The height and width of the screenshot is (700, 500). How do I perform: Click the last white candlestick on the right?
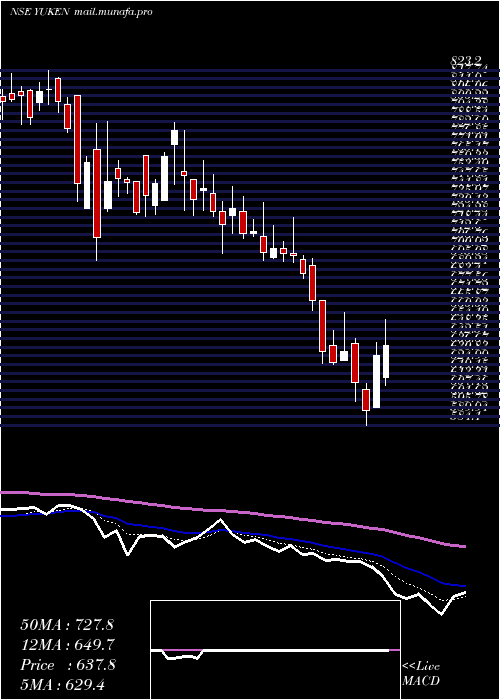click(x=386, y=353)
